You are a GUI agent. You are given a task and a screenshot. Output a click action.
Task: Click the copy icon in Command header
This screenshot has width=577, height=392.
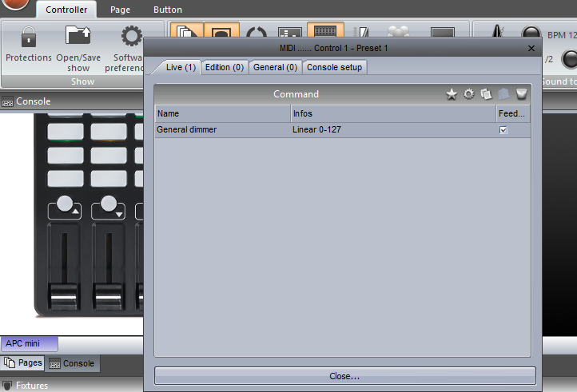click(486, 94)
